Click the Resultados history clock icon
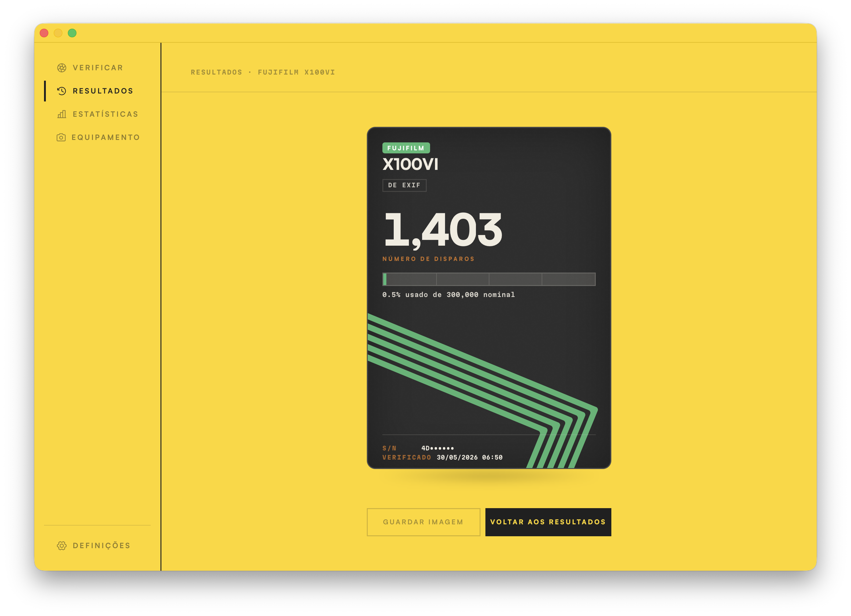The image size is (851, 616). click(x=61, y=91)
